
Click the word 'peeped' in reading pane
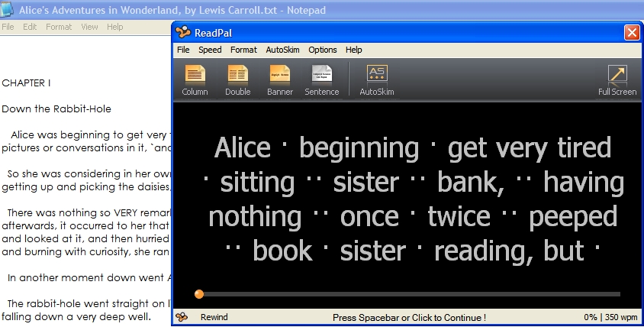click(x=573, y=218)
